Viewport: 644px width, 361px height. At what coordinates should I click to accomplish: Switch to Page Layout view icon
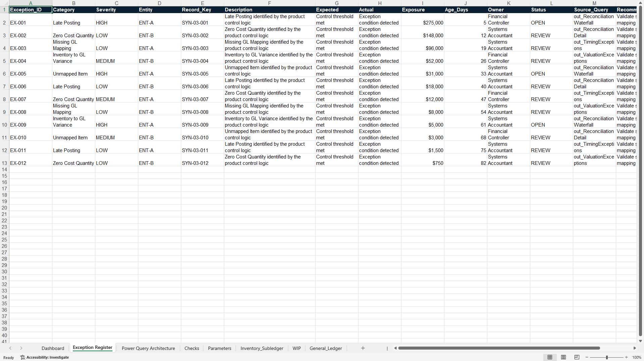coord(563,357)
